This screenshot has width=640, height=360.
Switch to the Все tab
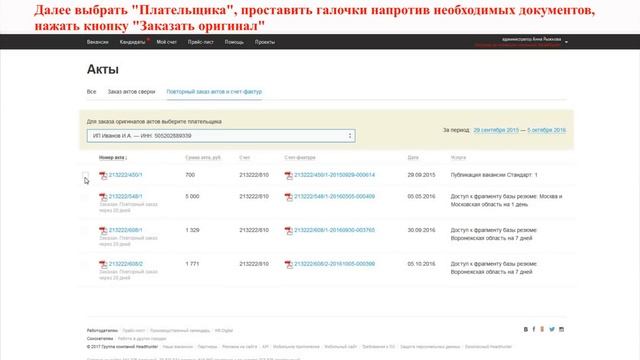click(91, 92)
